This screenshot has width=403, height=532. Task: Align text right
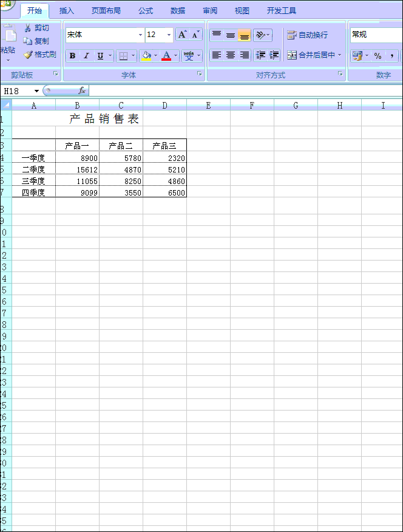(245, 55)
